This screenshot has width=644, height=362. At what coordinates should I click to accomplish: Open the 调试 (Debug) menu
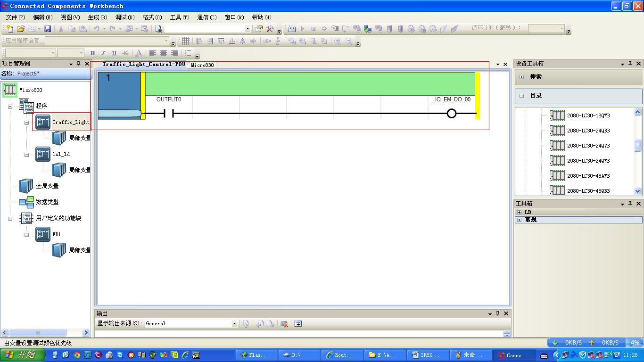[x=124, y=17]
